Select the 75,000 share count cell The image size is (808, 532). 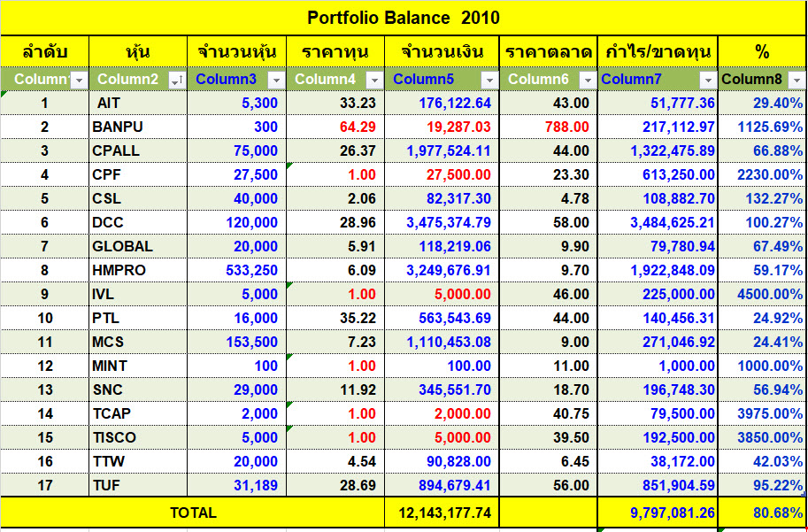click(236, 150)
